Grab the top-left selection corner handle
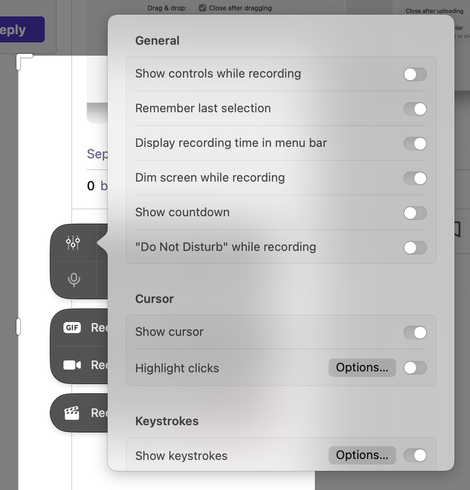This screenshot has height=490, width=470. 24,61
